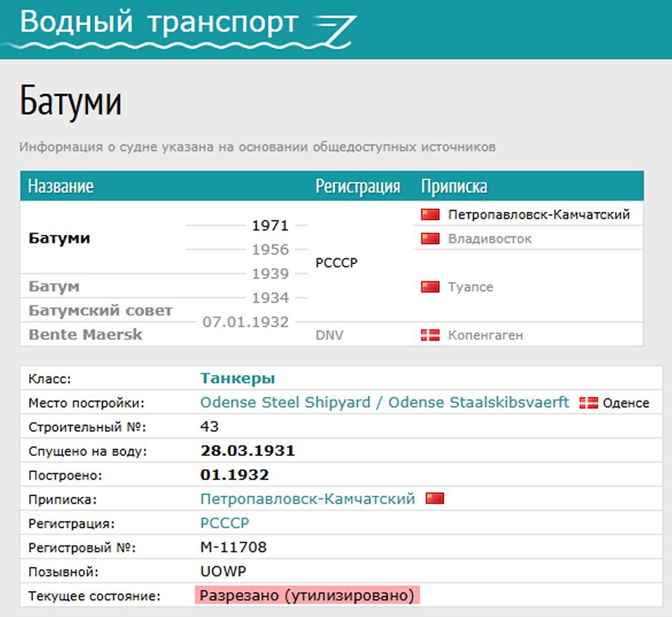Open Петропавловск-Камчатский port link in details
The width and height of the screenshot is (672, 617).
tap(308, 499)
